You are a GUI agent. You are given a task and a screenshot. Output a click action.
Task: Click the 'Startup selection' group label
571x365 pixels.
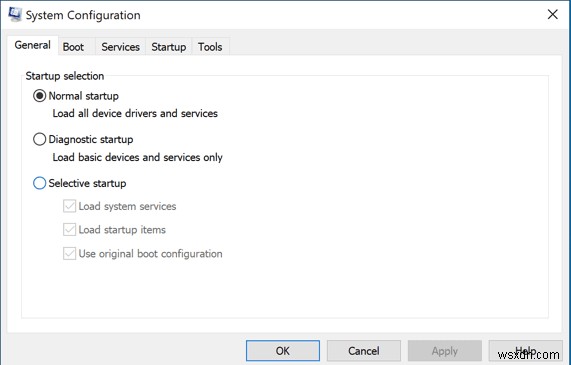pos(65,76)
